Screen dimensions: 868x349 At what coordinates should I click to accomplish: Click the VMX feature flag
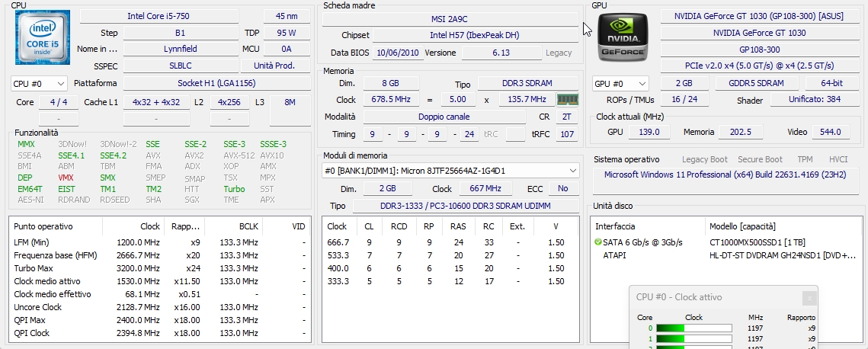click(x=66, y=178)
